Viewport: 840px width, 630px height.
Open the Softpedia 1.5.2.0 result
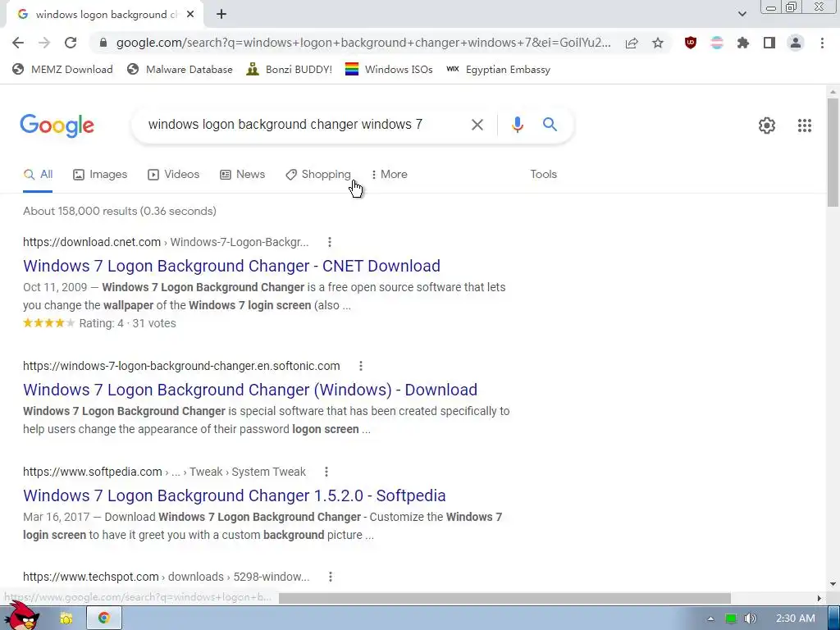[x=234, y=495]
